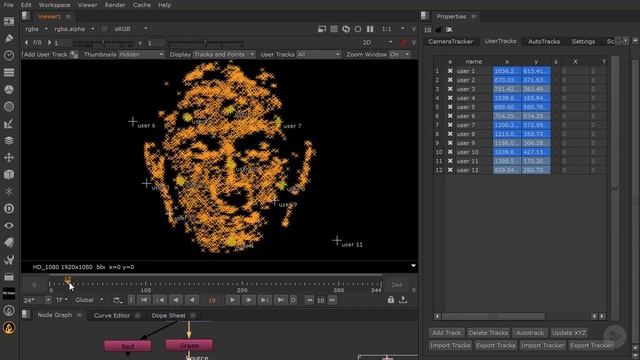Click the Update XYZ button
640x360 pixels.
pos(569,333)
